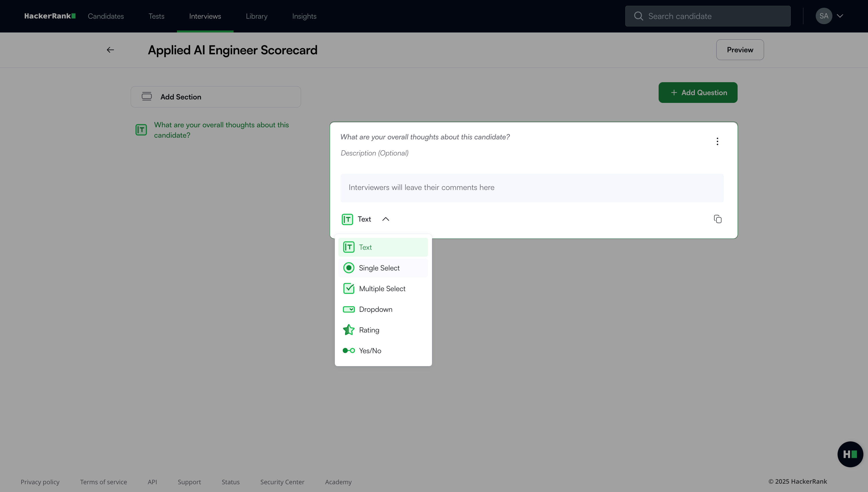Image resolution: width=868 pixels, height=492 pixels.
Task: Click the SA user avatar
Action: point(823,16)
